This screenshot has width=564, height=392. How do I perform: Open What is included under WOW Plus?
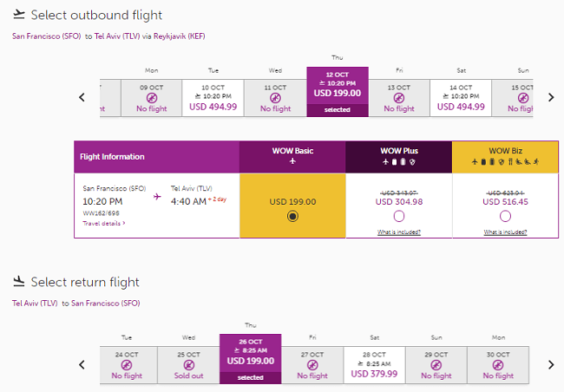tap(399, 232)
